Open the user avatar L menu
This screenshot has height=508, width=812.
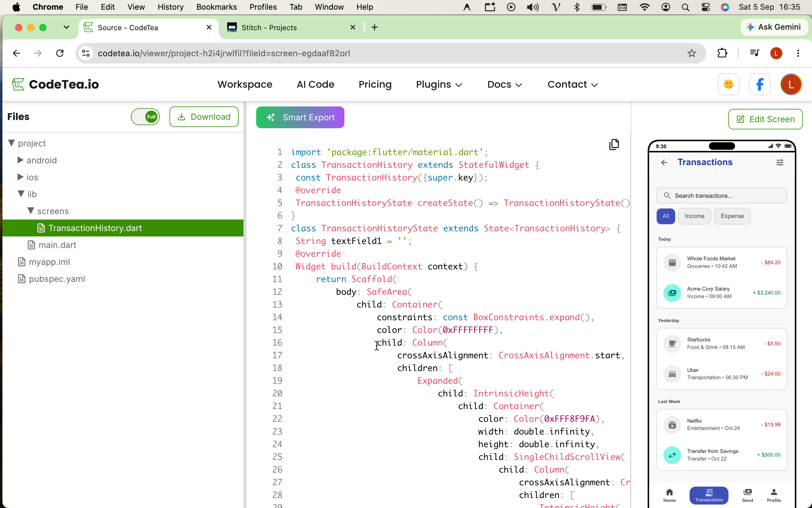point(791,84)
